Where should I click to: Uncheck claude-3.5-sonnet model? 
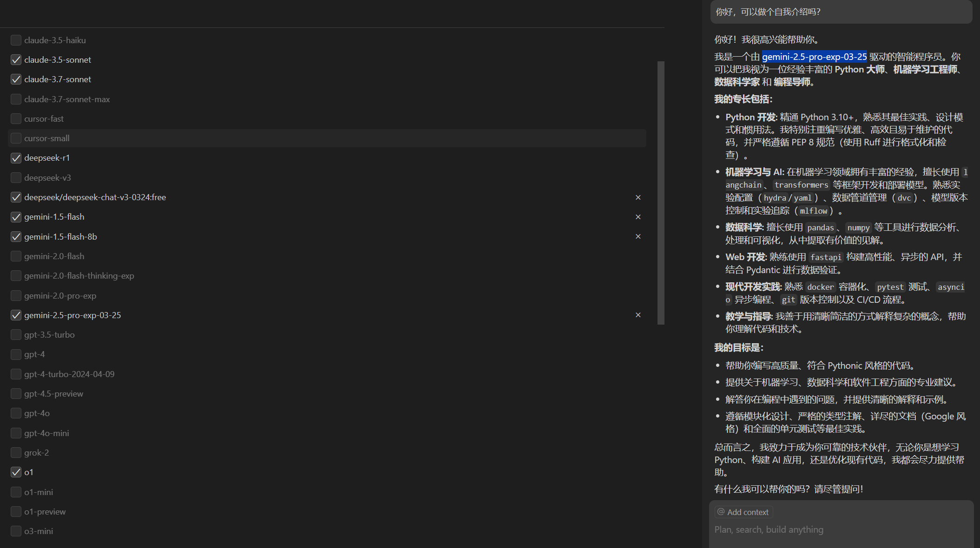pos(16,59)
